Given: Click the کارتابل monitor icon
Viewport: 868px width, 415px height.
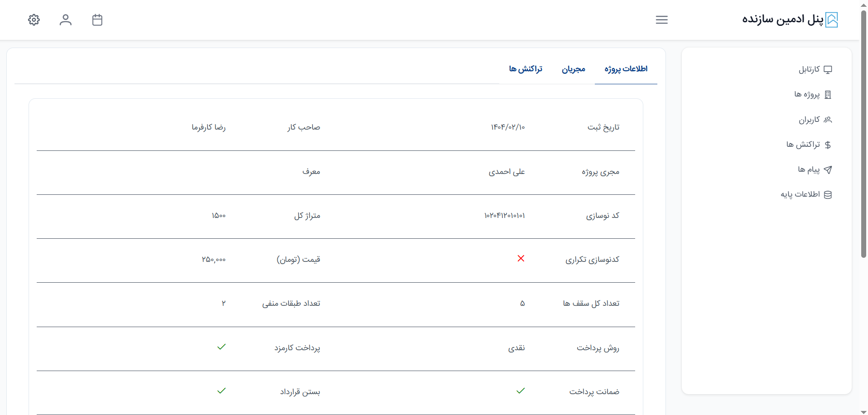Looking at the screenshot, I should point(828,70).
